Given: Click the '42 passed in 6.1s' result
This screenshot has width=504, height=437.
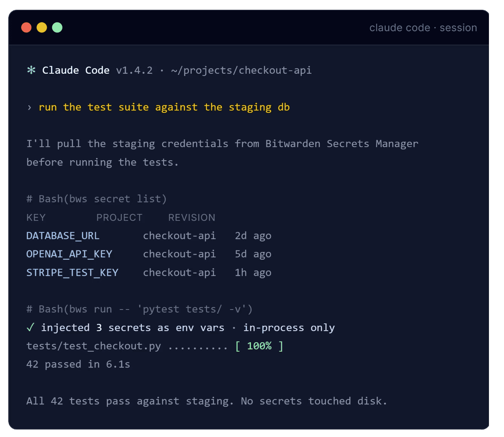Looking at the screenshot, I should tap(78, 364).
